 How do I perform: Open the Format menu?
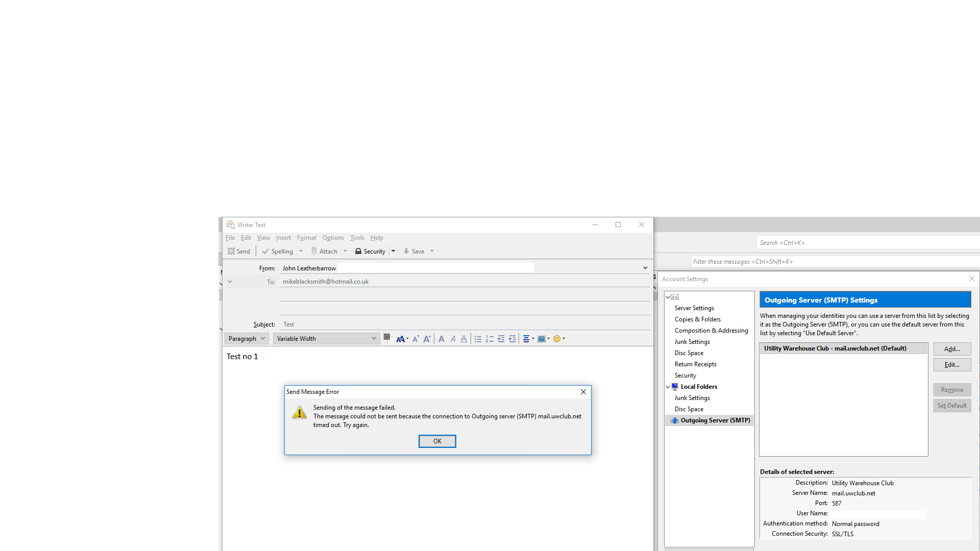coord(306,237)
